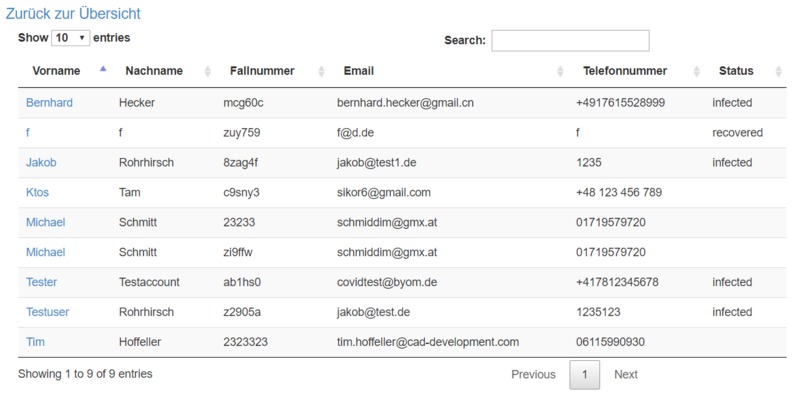Screen dimensions: 806x409
Task: Sort by the Telefonnummer column header
Action: [x=625, y=71]
